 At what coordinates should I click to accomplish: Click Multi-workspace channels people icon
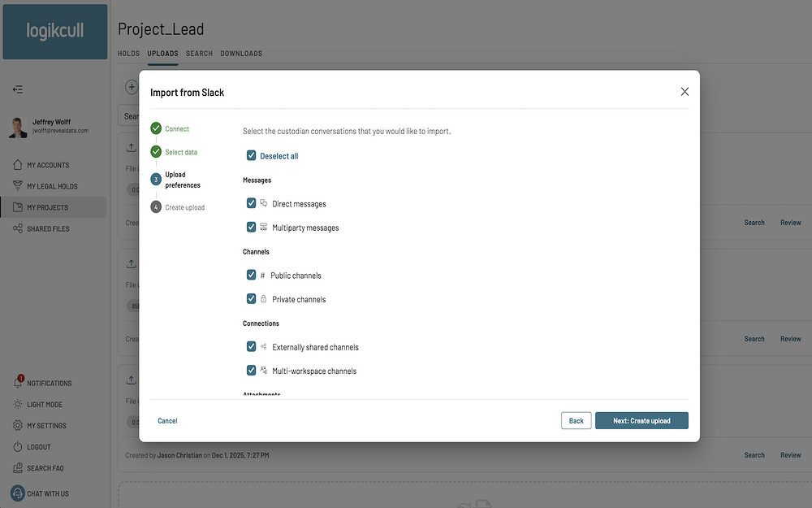(x=264, y=370)
